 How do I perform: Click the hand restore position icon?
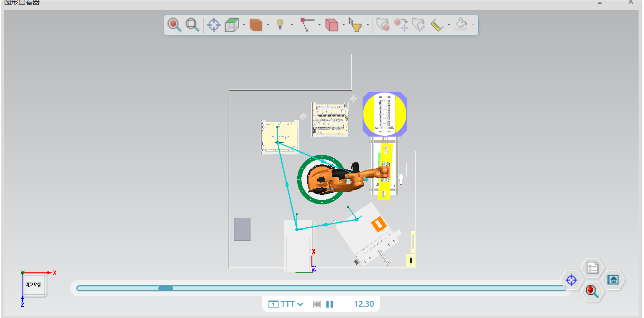(x=418, y=25)
